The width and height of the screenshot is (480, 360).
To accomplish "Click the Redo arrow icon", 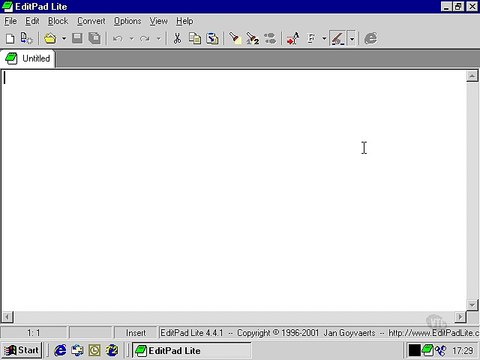I will click(x=145, y=39).
